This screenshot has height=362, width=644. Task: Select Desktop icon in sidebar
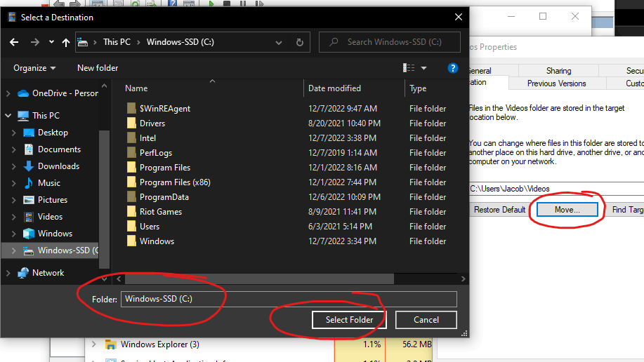(x=29, y=133)
